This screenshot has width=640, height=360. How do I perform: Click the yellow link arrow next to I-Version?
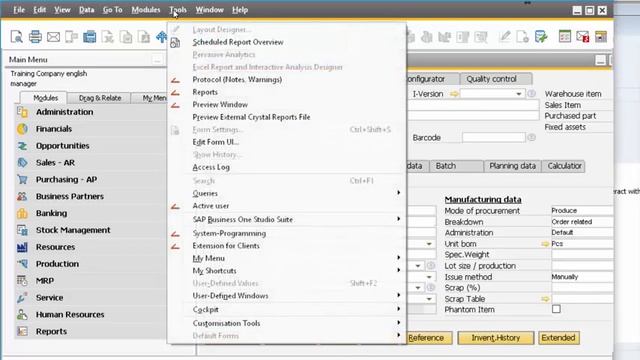click(x=454, y=94)
